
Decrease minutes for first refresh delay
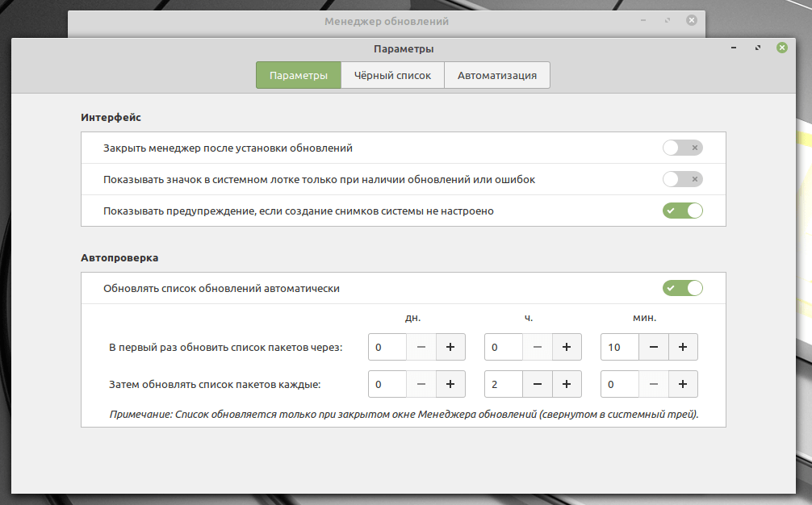654,347
